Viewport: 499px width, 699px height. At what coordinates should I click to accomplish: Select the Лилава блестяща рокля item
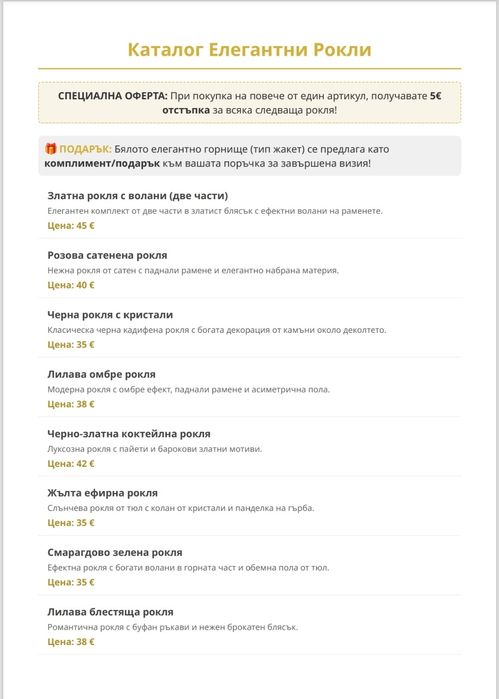(x=249, y=626)
